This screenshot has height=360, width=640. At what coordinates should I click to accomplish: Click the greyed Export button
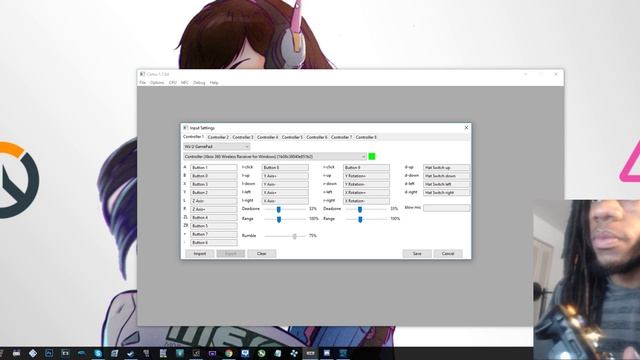231,253
